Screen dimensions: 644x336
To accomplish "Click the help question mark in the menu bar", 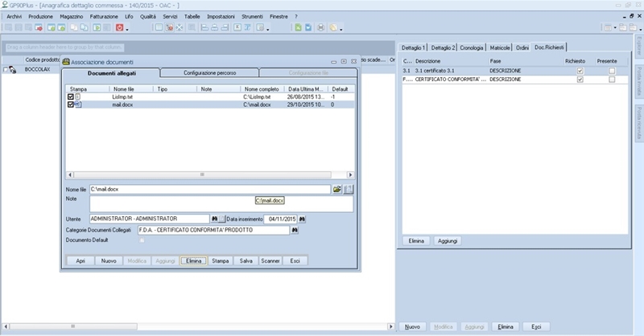I will 295,16.
